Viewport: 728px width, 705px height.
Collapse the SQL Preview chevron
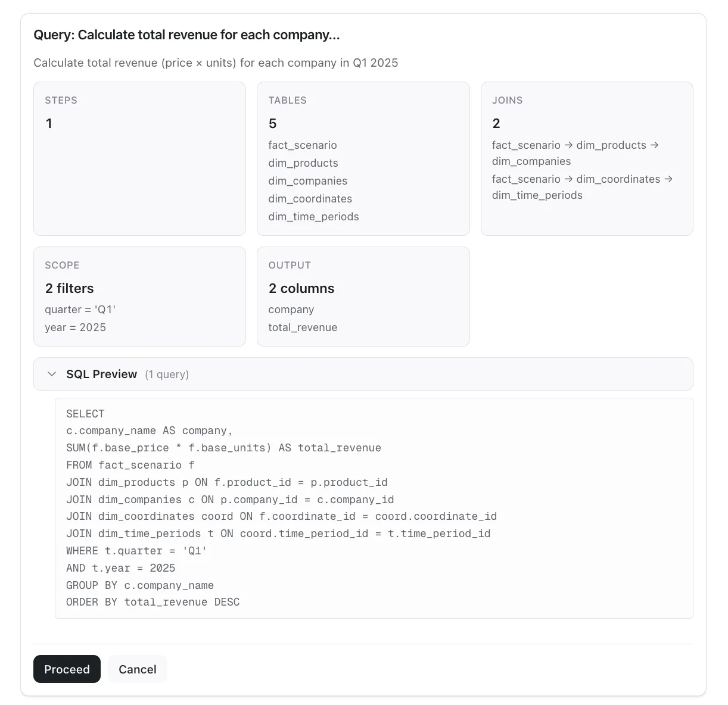[x=52, y=374]
